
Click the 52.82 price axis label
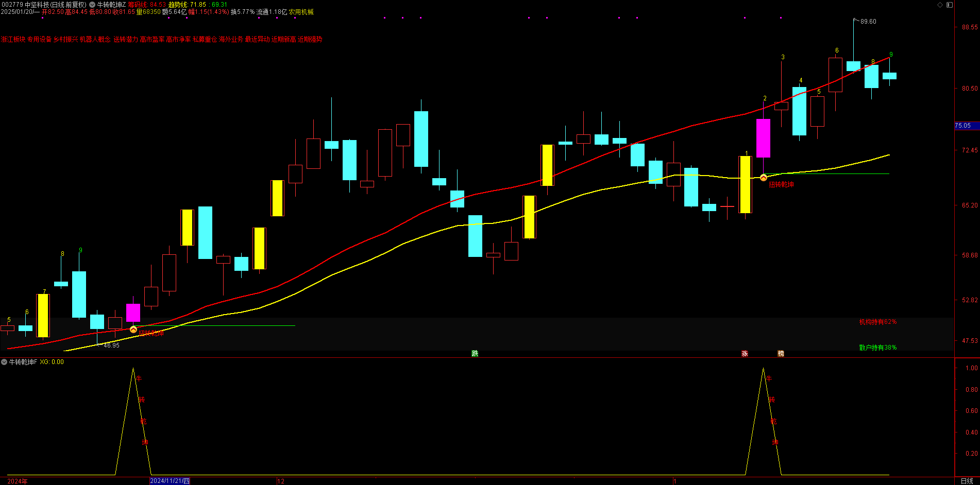pos(970,300)
